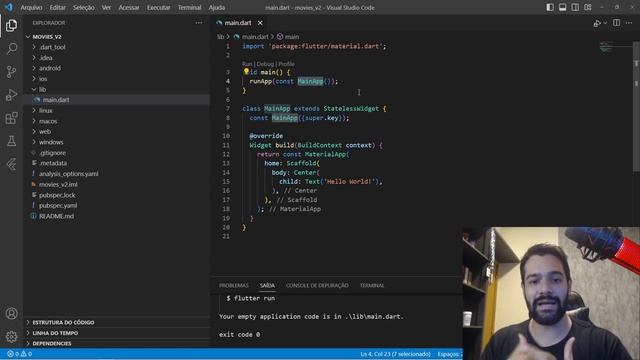Open the Extensions view

click(x=11, y=118)
